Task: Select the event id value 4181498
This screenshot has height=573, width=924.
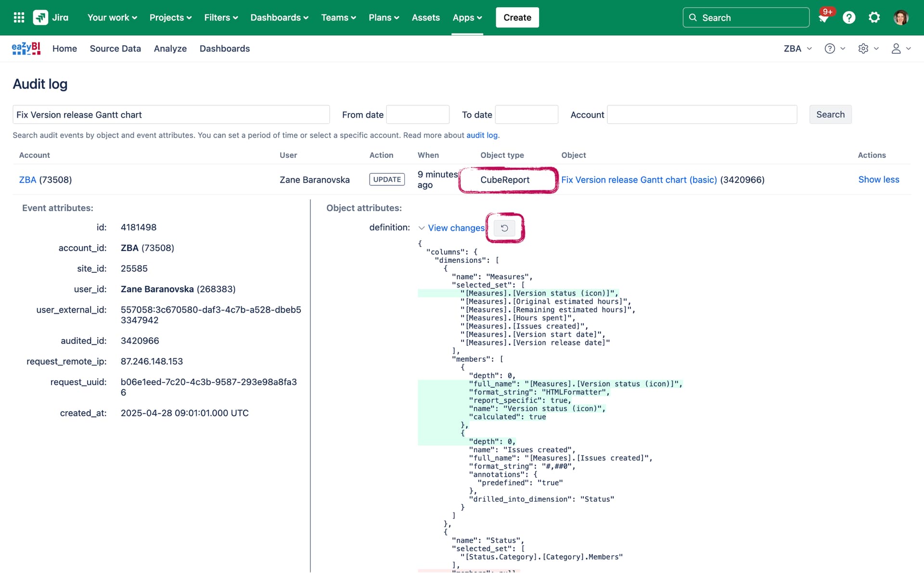Action: [139, 227]
